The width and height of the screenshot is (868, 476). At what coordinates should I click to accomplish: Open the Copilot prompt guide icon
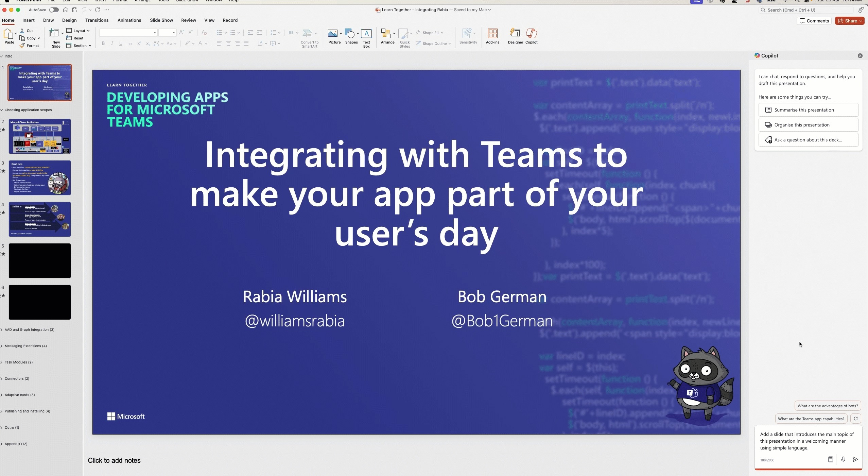(x=831, y=459)
